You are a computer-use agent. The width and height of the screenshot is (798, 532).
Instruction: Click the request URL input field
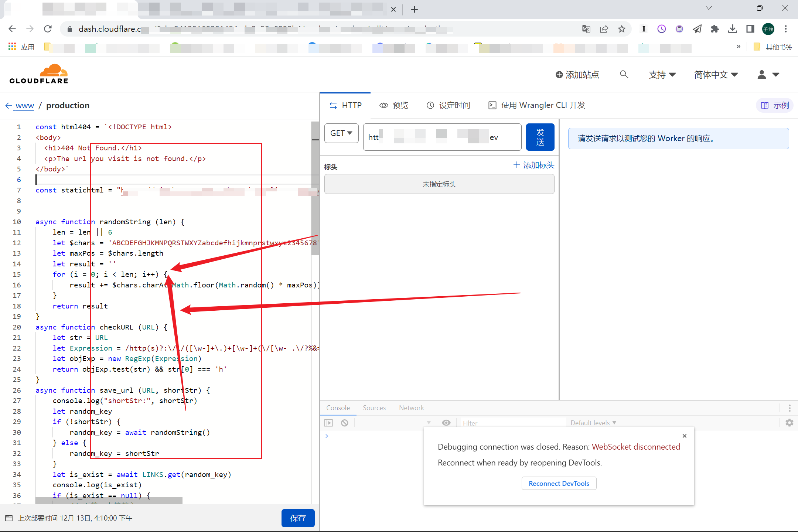(x=442, y=137)
